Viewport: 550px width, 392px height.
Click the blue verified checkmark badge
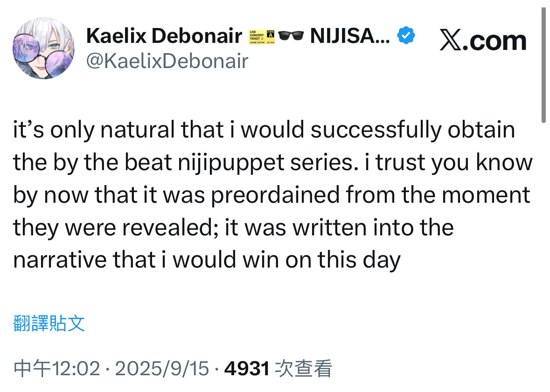(406, 36)
